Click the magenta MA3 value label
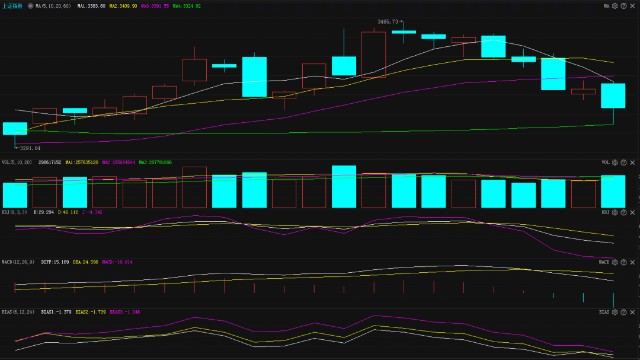 tap(155, 6)
